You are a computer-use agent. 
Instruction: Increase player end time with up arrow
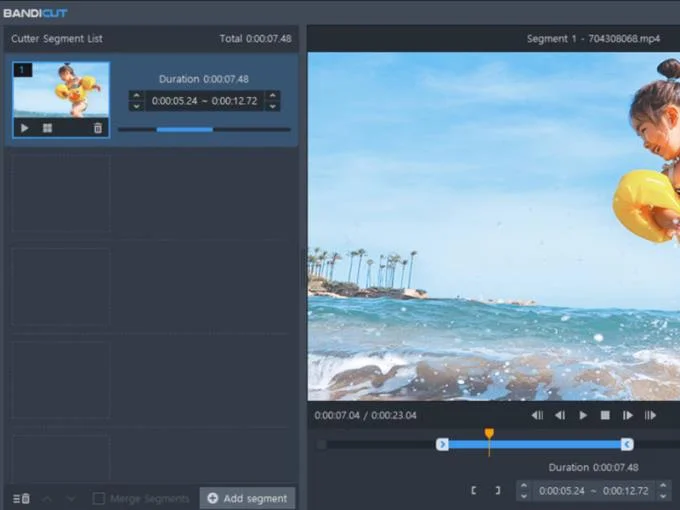click(x=663, y=486)
